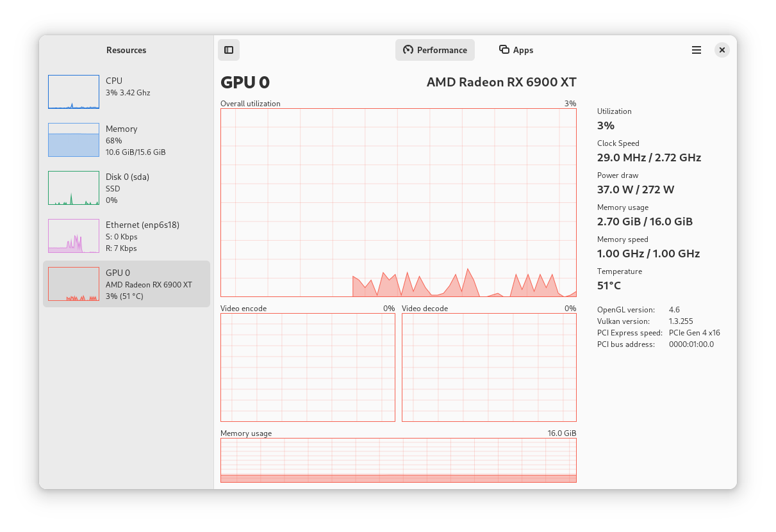
Task: Click the GPU 0 mini graph thumbnail
Action: click(x=74, y=284)
